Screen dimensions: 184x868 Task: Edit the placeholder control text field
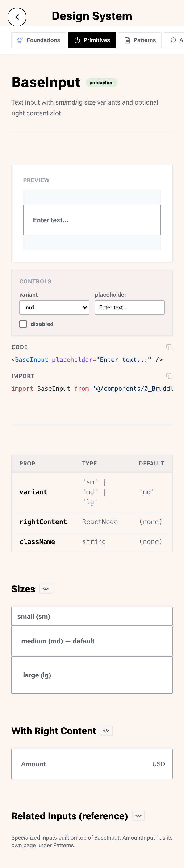(130, 307)
